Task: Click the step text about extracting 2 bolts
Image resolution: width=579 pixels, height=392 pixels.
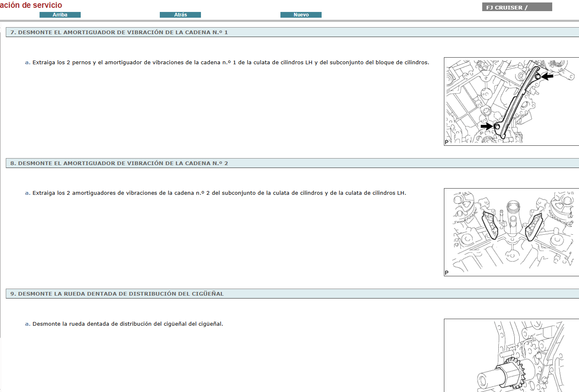Action: tap(231, 63)
